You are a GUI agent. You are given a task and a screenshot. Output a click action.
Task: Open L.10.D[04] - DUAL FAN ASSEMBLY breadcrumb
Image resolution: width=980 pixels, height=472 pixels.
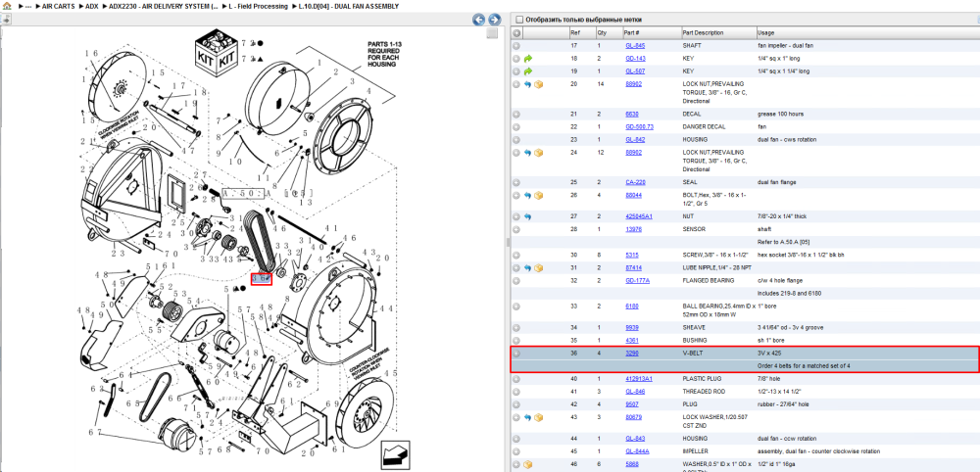point(349,6)
